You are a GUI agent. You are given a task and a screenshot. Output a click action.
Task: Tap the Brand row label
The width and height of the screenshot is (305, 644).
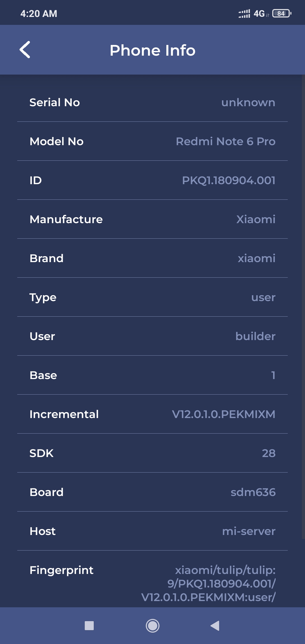[47, 258]
